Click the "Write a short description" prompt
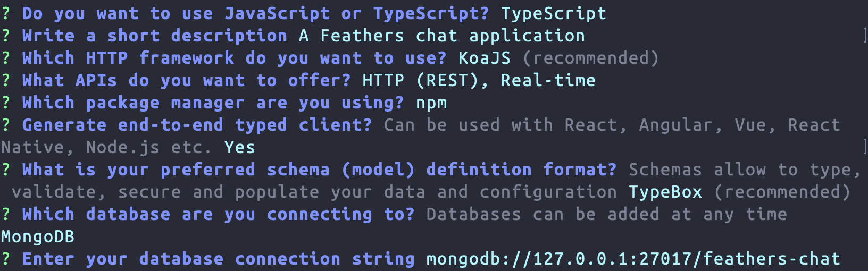The image size is (868, 271). pos(154,36)
